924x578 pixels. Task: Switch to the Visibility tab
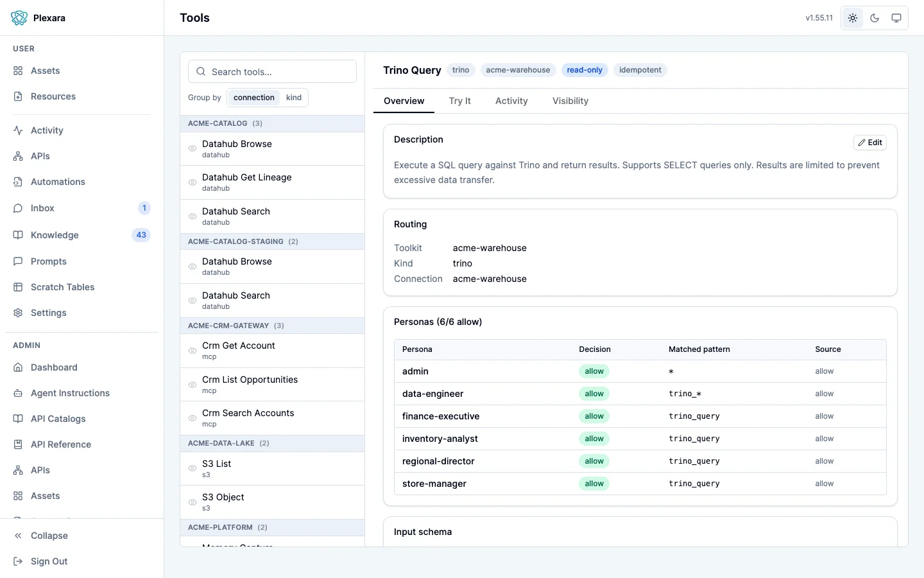point(570,101)
